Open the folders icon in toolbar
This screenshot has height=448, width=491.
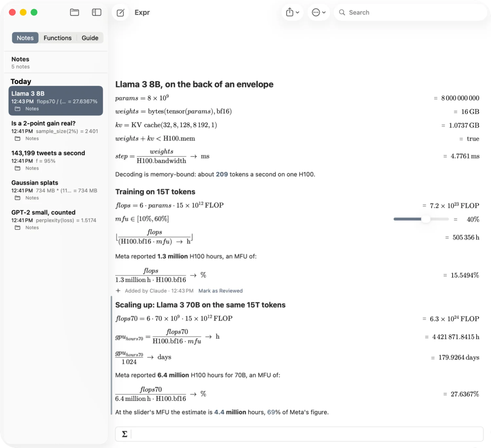(x=75, y=12)
